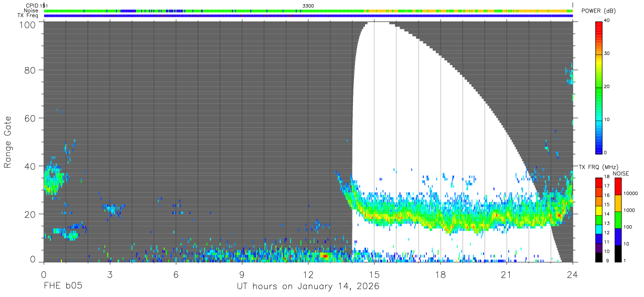Click the '1000' label in NOISE legend
644x297 pixels.
click(x=629, y=211)
